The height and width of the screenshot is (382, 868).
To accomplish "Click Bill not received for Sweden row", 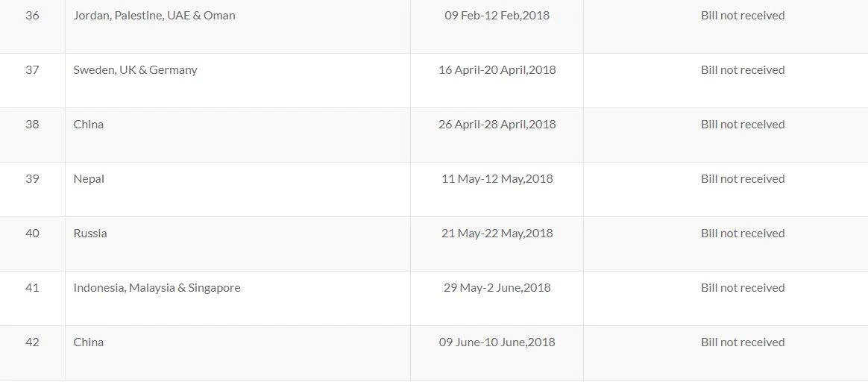I will (x=742, y=69).
